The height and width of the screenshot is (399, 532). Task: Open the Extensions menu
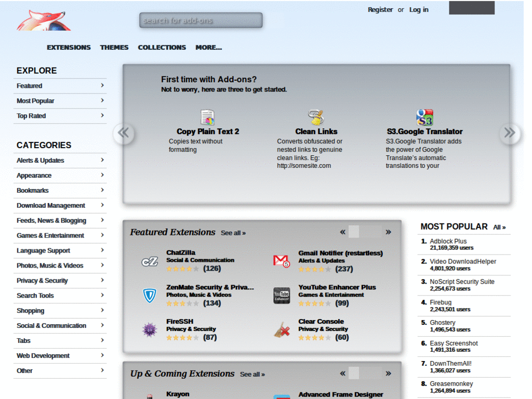pos(69,47)
